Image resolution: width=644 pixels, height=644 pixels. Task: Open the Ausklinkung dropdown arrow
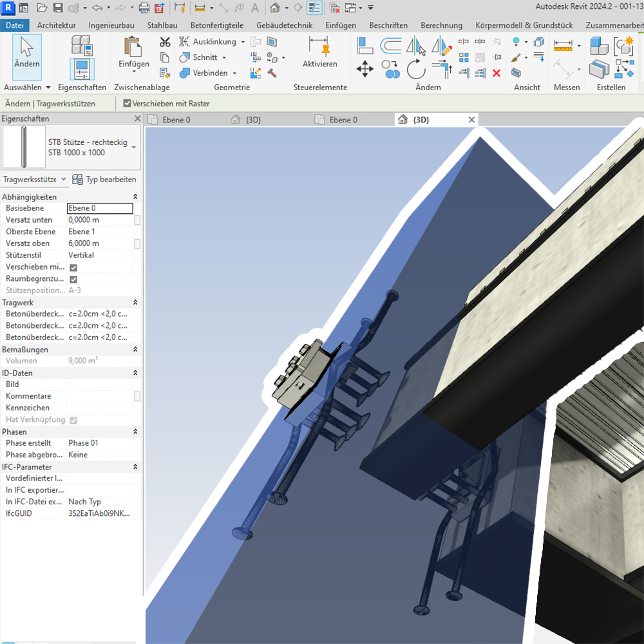pos(243,42)
